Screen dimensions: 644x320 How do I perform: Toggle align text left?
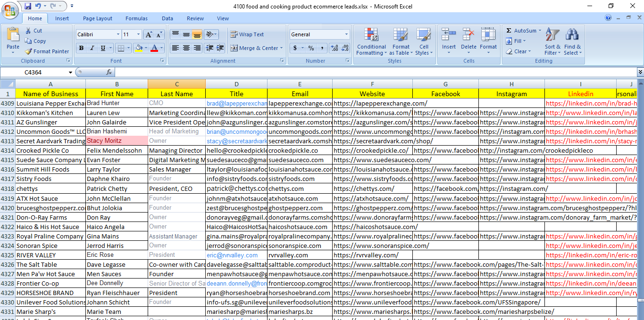(176, 48)
